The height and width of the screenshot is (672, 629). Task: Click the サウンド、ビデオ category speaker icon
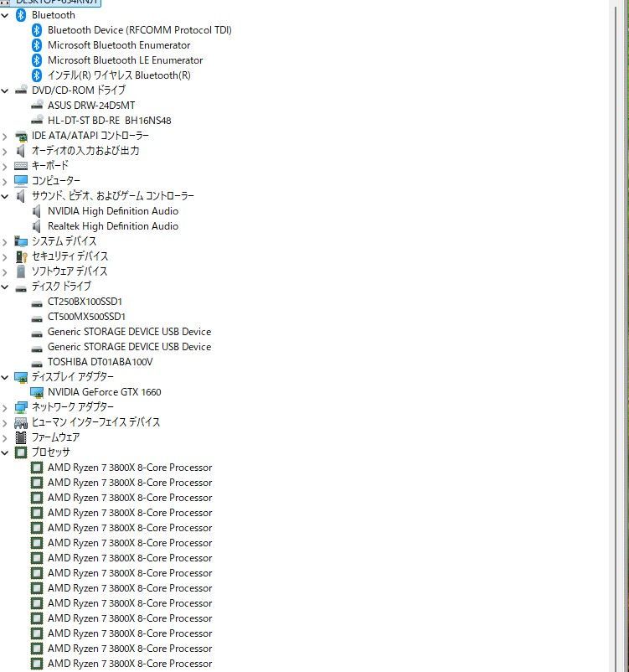pos(20,196)
